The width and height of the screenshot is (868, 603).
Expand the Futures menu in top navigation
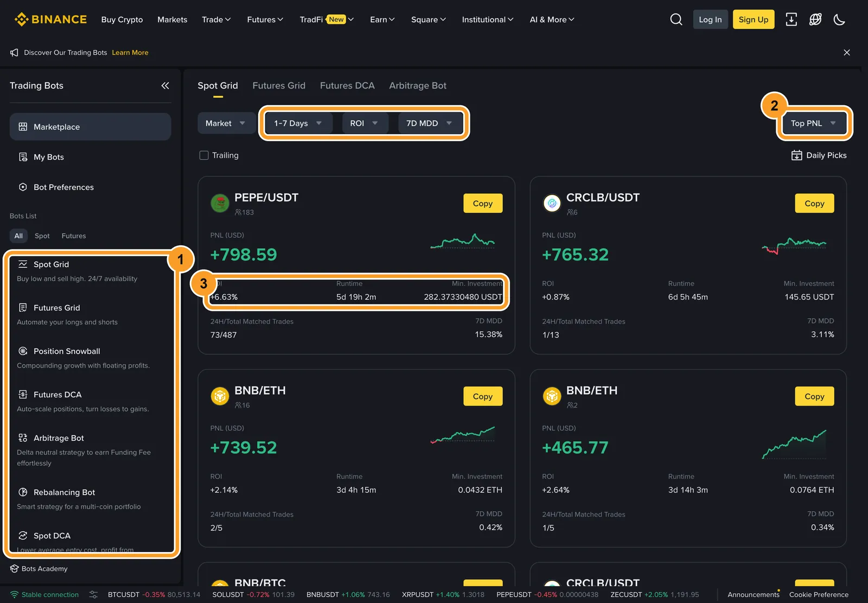265,20
